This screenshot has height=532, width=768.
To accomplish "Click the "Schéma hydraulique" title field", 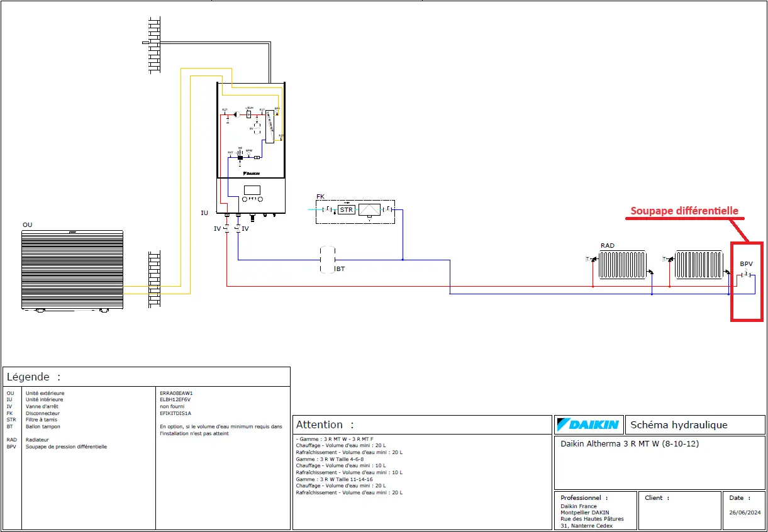I will [679, 425].
